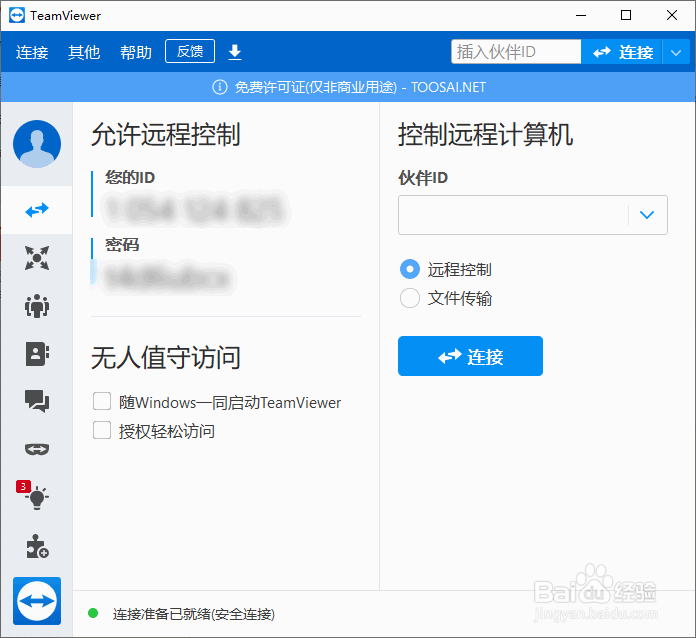696x638 pixels.
Task: Expand the top toolbar 连接 dropdown arrow
Action: click(676, 52)
